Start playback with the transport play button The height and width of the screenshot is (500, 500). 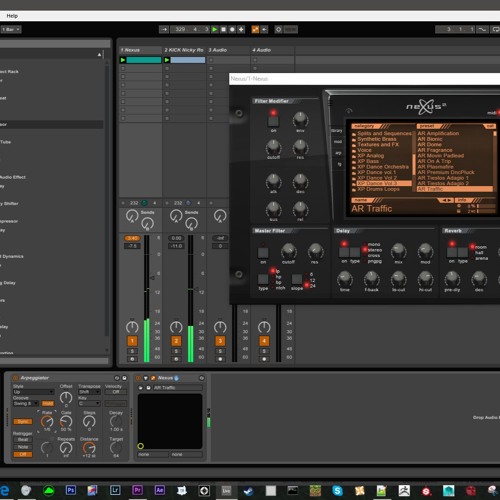(215, 29)
